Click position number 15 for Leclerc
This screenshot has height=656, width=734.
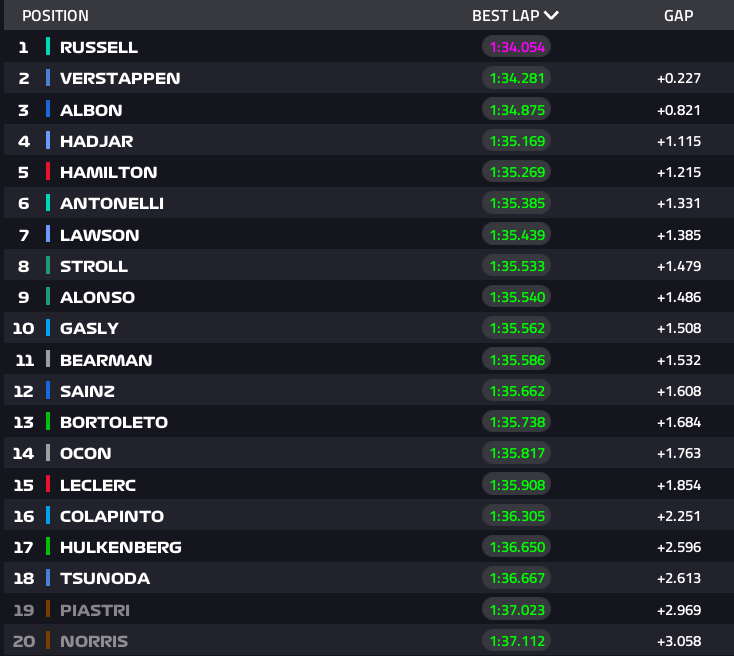pos(23,485)
